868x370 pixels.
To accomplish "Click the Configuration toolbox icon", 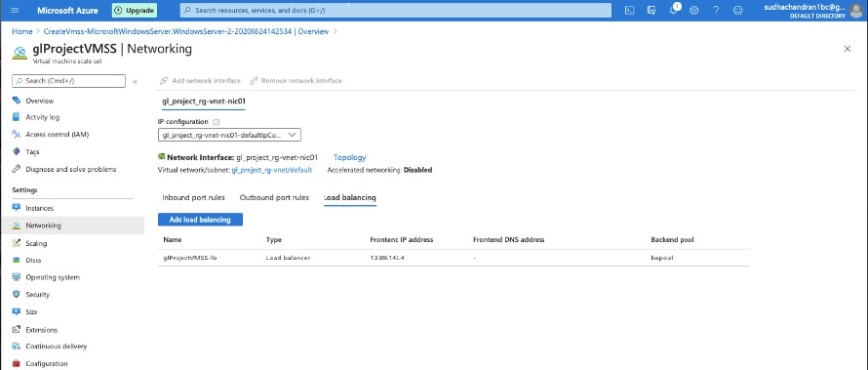I will pyautogui.click(x=16, y=363).
